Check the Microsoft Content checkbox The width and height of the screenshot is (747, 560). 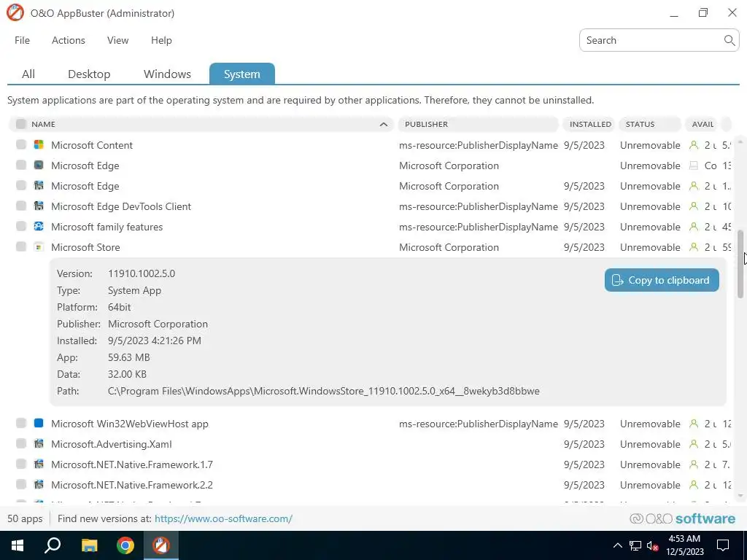click(20, 144)
